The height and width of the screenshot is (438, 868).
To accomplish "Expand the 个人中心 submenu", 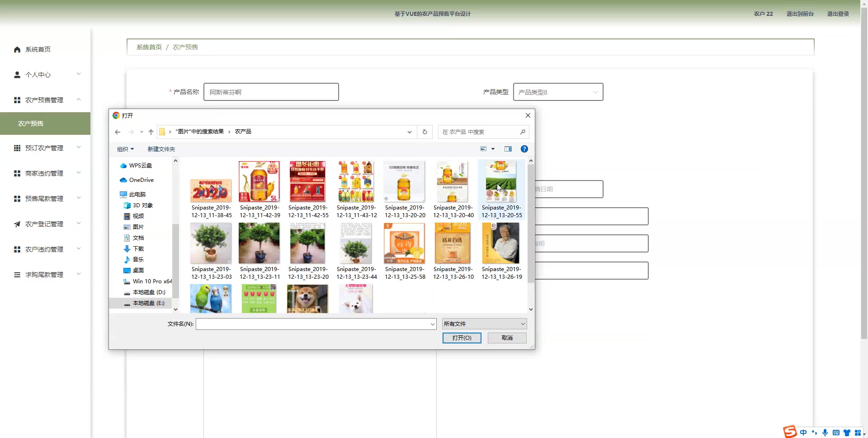I will point(79,74).
